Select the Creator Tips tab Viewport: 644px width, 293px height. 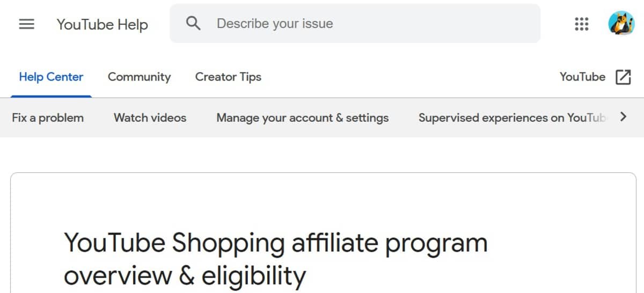click(228, 77)
